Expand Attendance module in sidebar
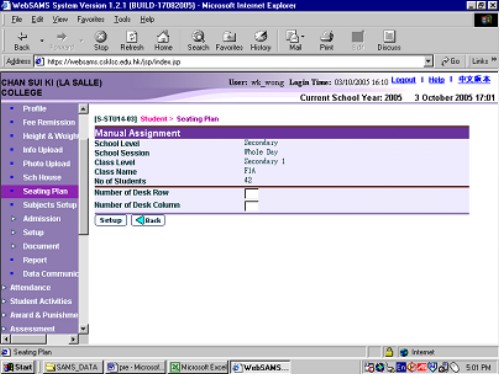 [30, 287]
